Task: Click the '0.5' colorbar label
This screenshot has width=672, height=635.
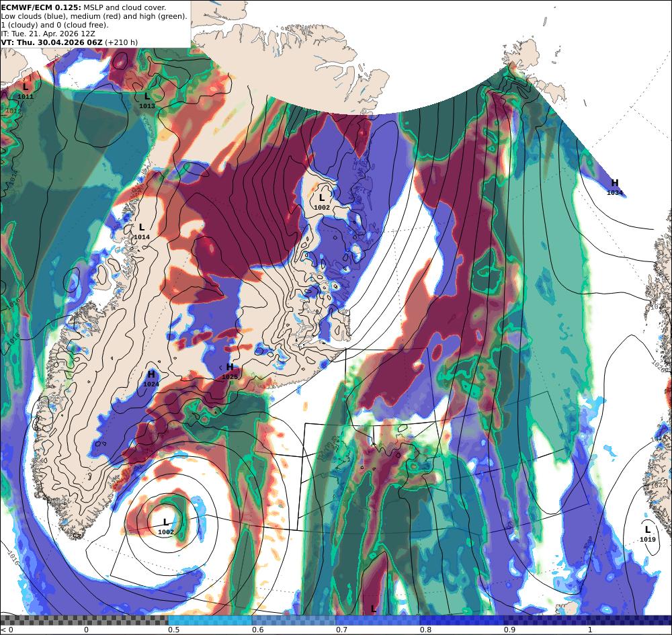Action: click(x=173, y=630)
